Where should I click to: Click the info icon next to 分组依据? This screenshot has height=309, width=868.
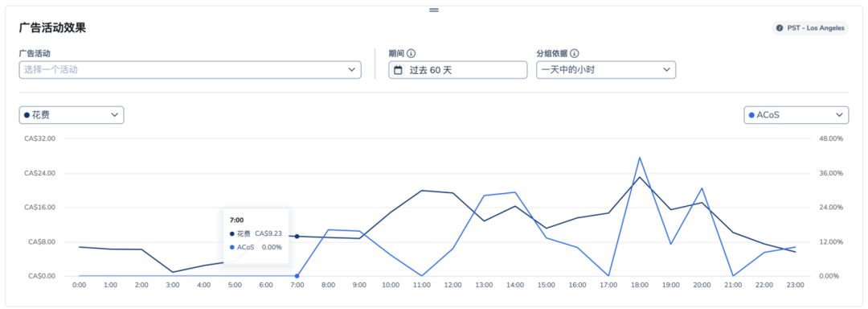[575, 54]
